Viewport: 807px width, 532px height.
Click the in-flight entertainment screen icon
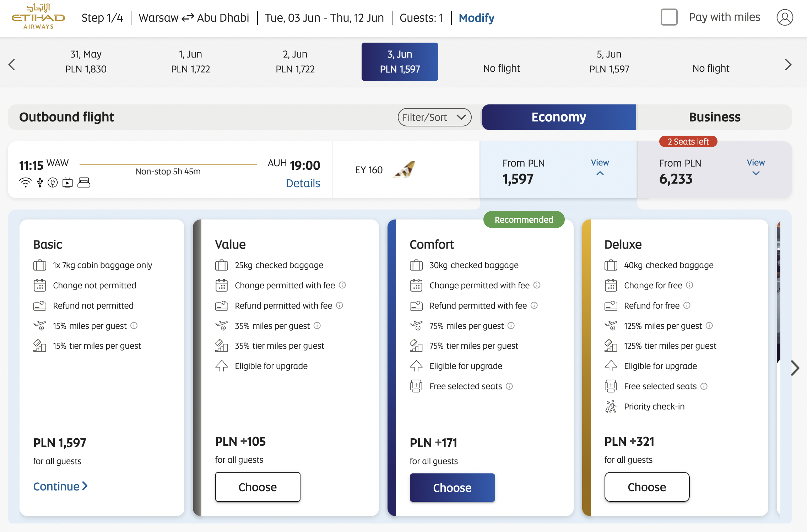click(67, 183)
